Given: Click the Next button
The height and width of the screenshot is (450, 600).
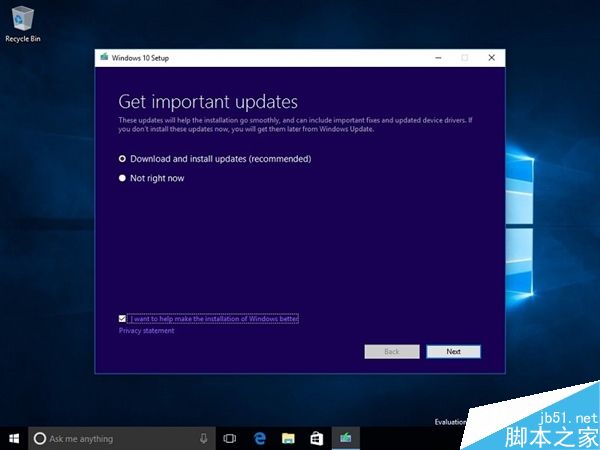Looking at the screenshot, I should (453, 352).
